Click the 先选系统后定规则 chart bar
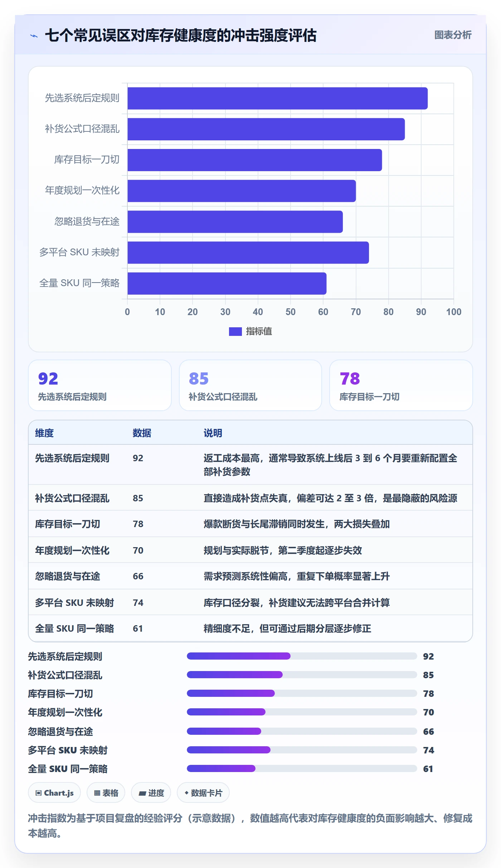The width and height of the screenshot is (501, 868). [277, 98]
